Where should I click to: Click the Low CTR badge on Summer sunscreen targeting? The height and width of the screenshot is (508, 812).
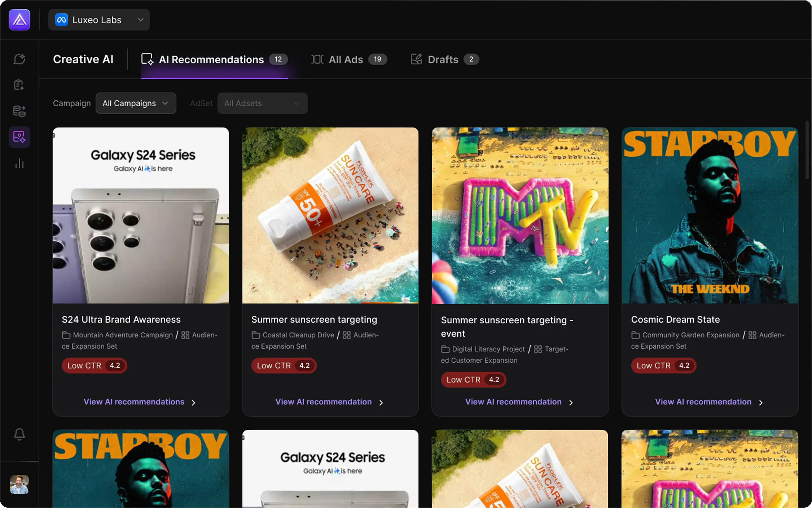coord(283,366)
